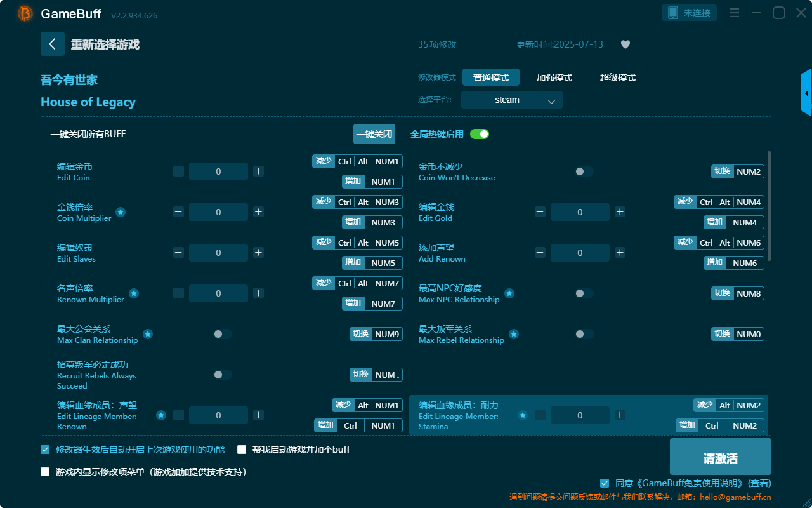This screenshot has width=812, height=508.
Task: Click the 请激活 activate button
Action: (x=721, y=457)
